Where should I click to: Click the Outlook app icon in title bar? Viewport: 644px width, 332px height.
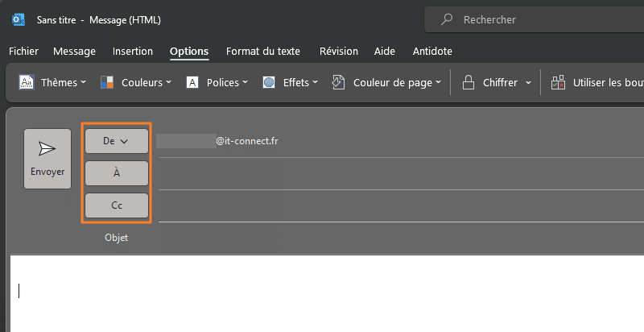[19, 19]
